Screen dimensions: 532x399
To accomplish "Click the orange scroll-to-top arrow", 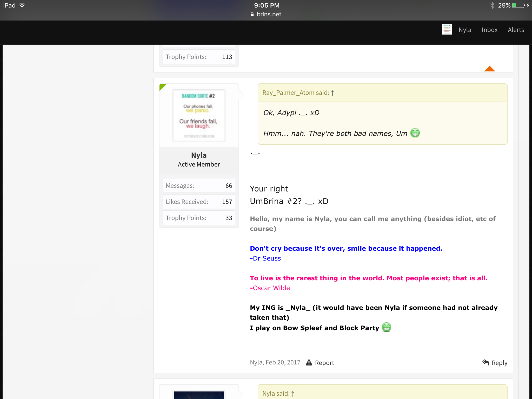I will (x=490, y=69).
